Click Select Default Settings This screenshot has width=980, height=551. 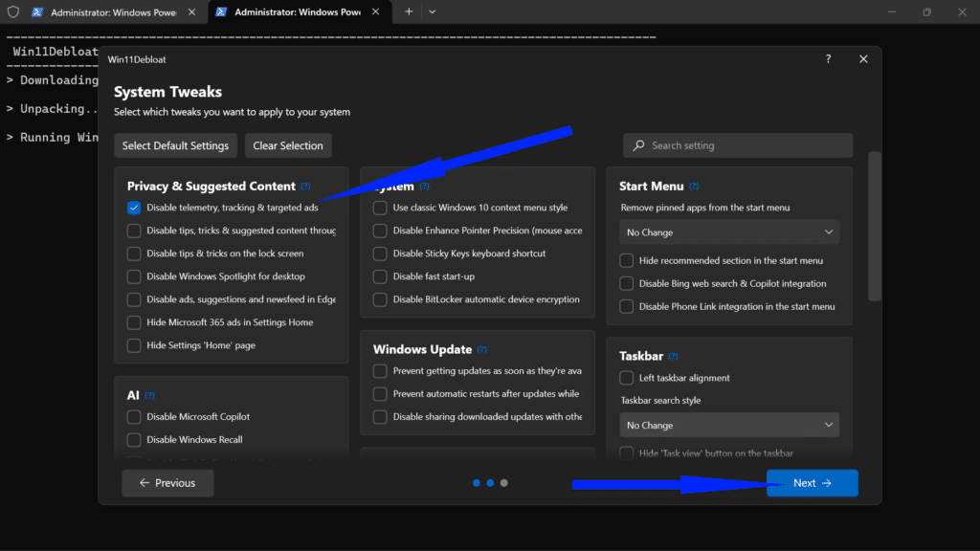click(175, 145)
